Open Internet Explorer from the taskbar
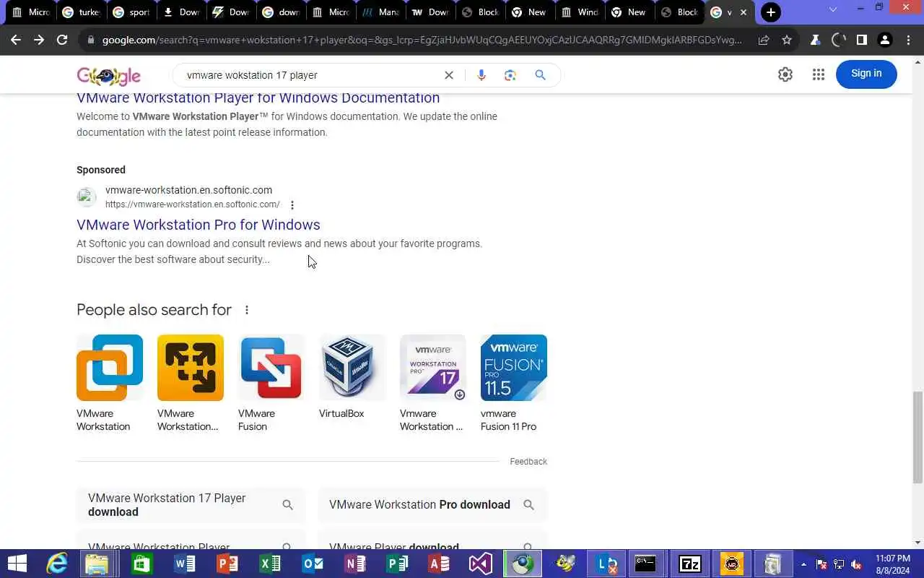This screenshot has width=924, height=578. (56, 564)
